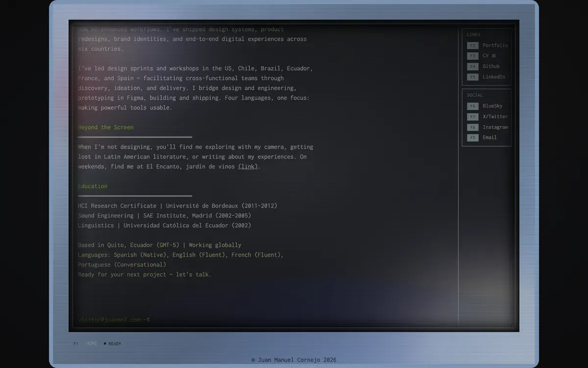Click the SOCIAL panel header
This screenshot has width=588, height=368.
click(x=475, y=95)
